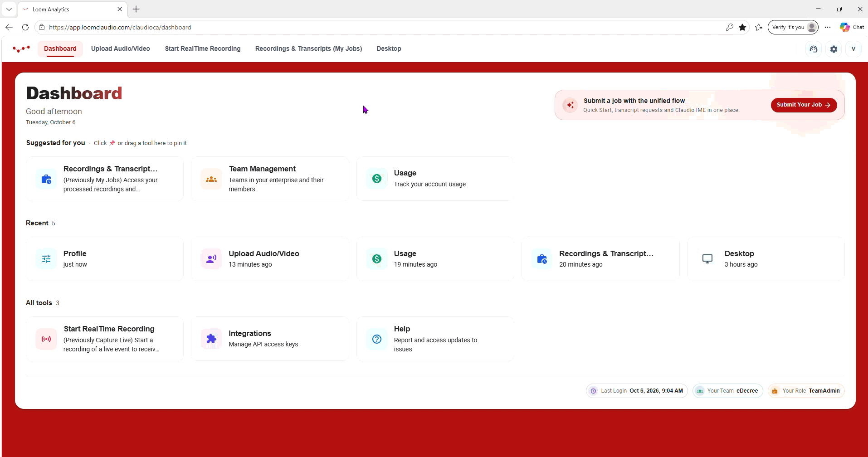Click "Tuesday, October 6" date text

point(51,122)
